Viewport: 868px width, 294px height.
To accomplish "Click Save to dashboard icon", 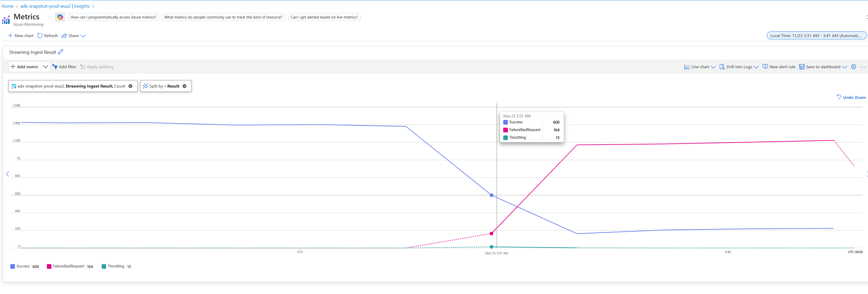I will click(x=802, y=67).
